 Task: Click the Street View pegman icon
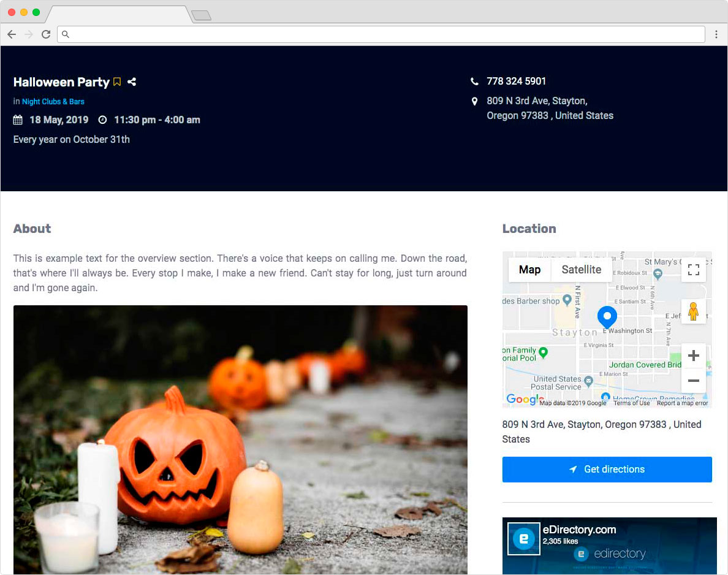click(693, 311)
